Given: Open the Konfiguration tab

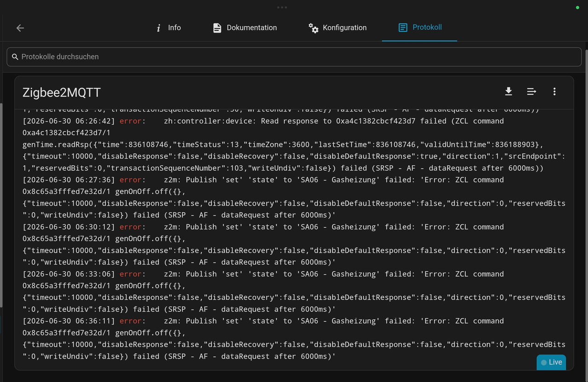Looking at the screenshot, I should 337,28.
